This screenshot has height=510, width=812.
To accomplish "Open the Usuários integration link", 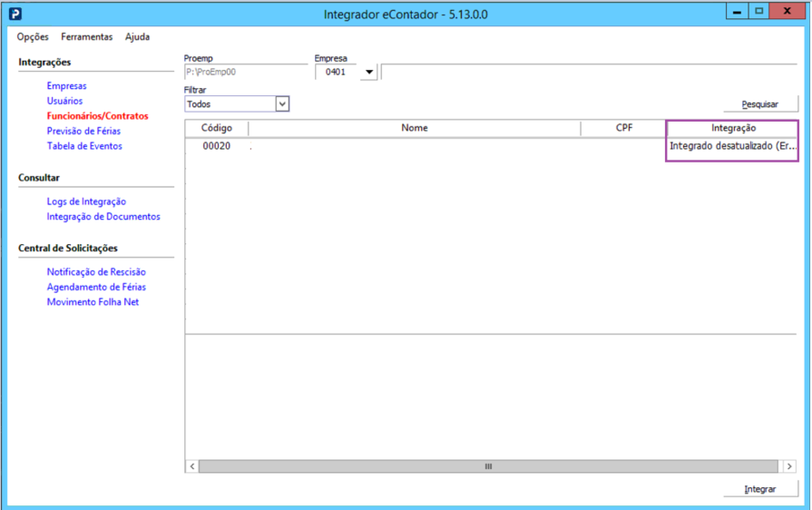I will tap(64, 101).
